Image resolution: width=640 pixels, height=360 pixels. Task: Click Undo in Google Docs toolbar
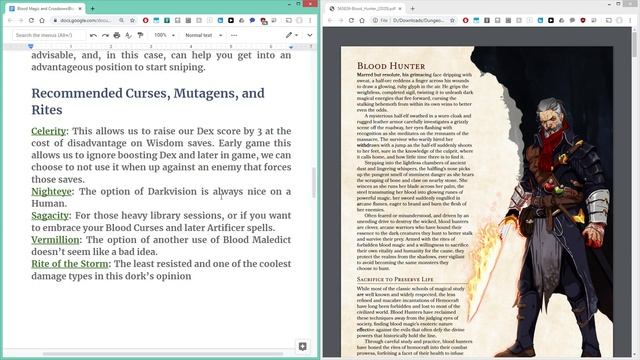pyautogui.click(x=93, y=36)
